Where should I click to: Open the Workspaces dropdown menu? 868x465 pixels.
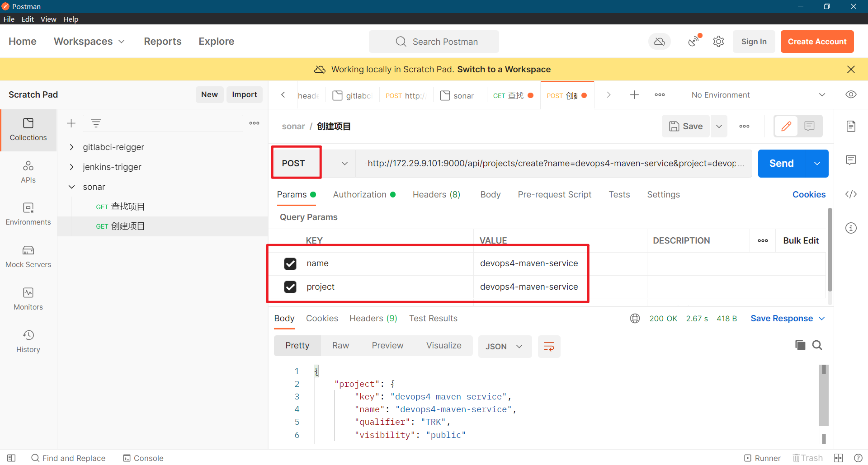coord(89,41)
